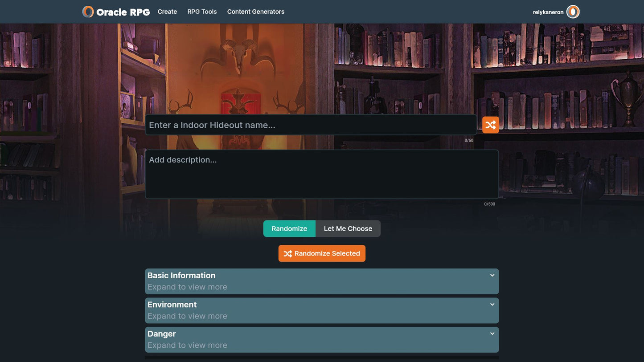Viewport: 644px width, 362px height.
Task: Click the Danger section heading
Action: tap(162, 334)
